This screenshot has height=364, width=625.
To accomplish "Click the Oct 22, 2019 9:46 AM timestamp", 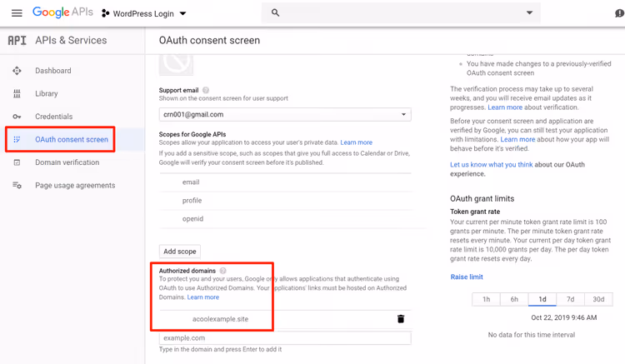I will tap(563, 317).
